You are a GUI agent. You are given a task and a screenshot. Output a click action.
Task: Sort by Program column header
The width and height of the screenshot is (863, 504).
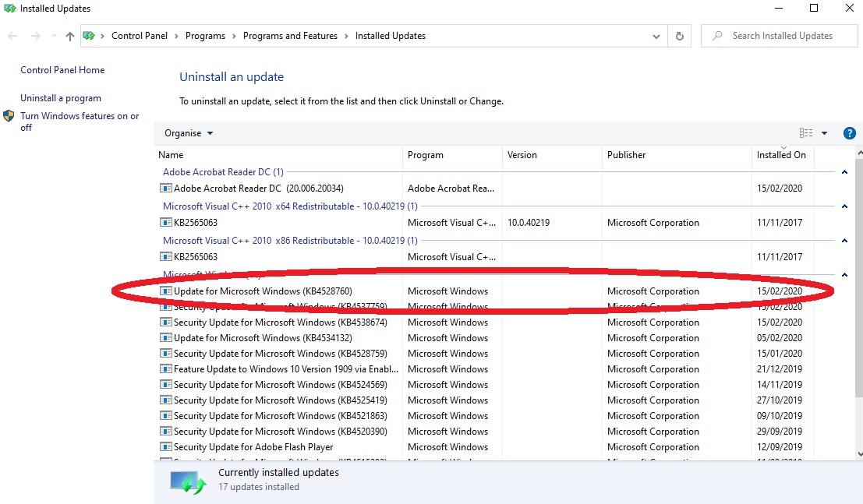(452, 155)
